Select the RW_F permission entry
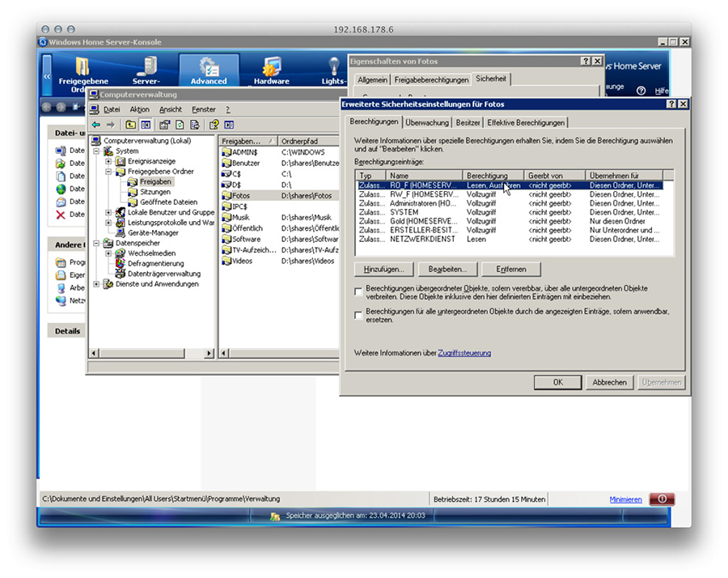 (510, 194)
